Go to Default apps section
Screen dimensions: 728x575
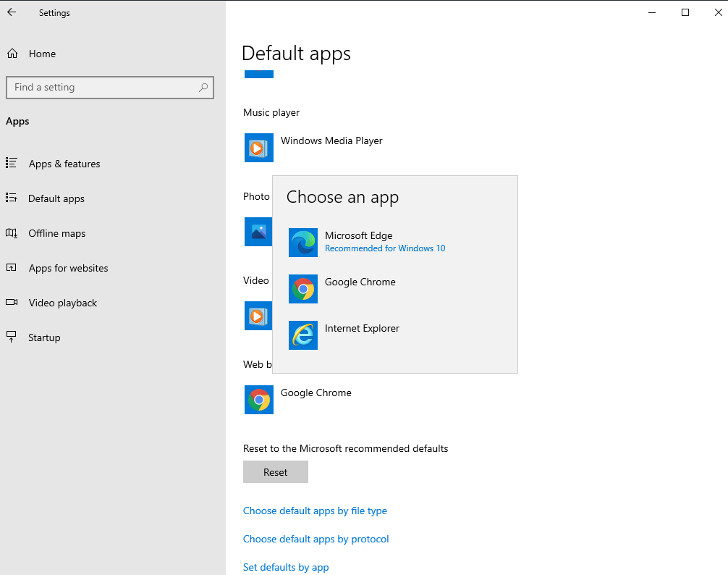click(x=56, y=199)
